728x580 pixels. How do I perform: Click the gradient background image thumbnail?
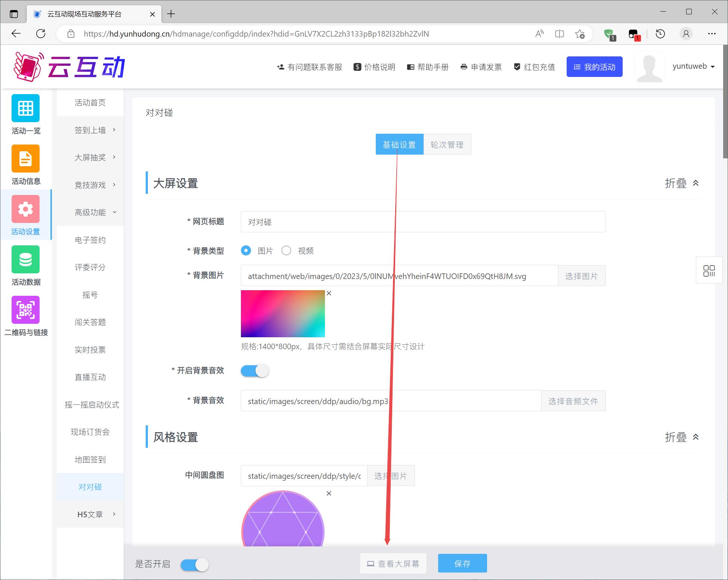pos(283,314)
